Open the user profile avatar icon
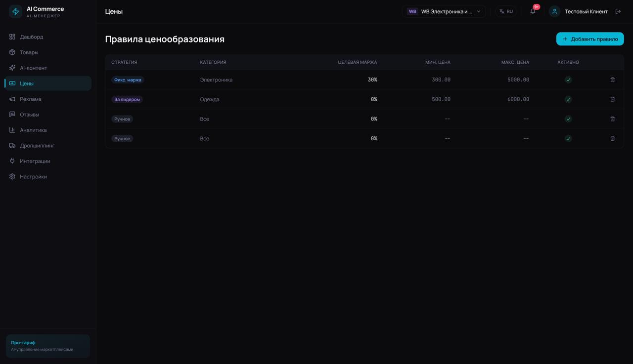Screen dimensions: 633x364 pos(554,11)
